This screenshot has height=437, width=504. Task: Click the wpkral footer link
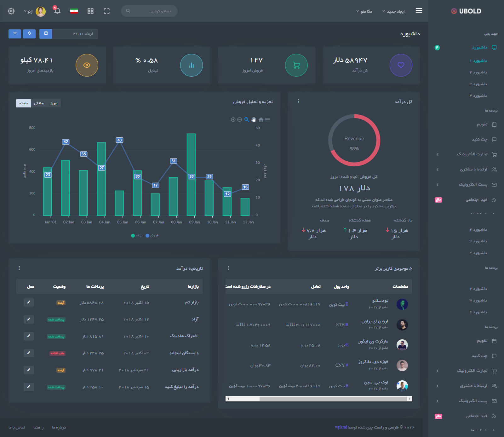341,427
